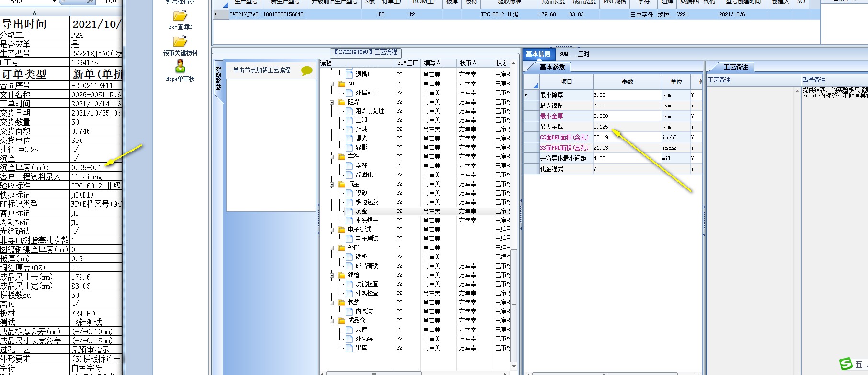This screenshot has width=868, height=375.
Task: Select the 水洗烘干 process step
Action: point(367,220)
